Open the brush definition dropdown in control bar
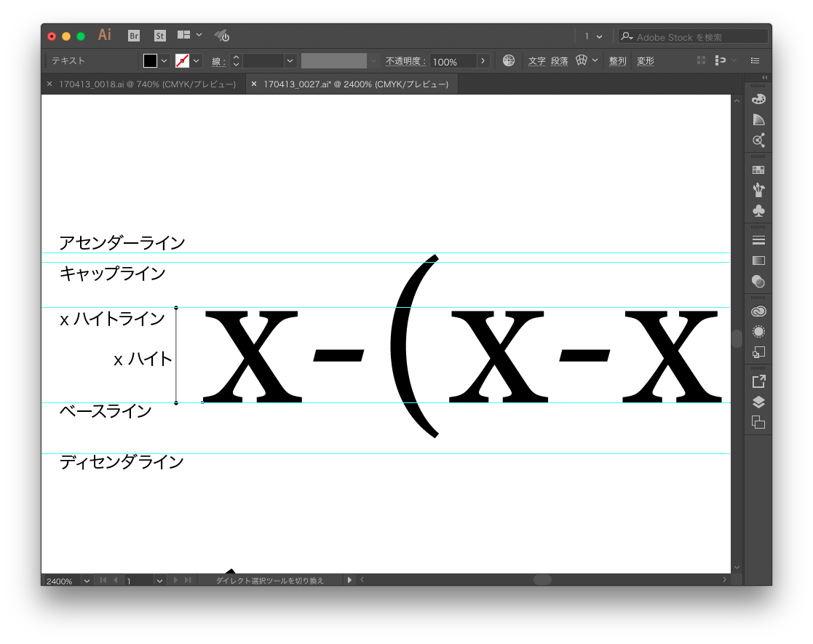Screen dimensions: 813x644 (373, 61)
